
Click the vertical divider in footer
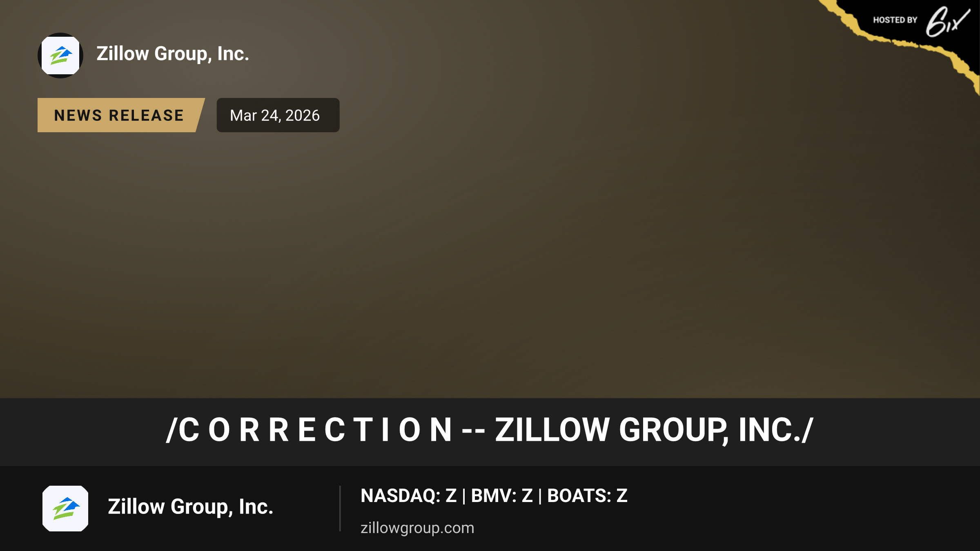click(x=340, y=509)
